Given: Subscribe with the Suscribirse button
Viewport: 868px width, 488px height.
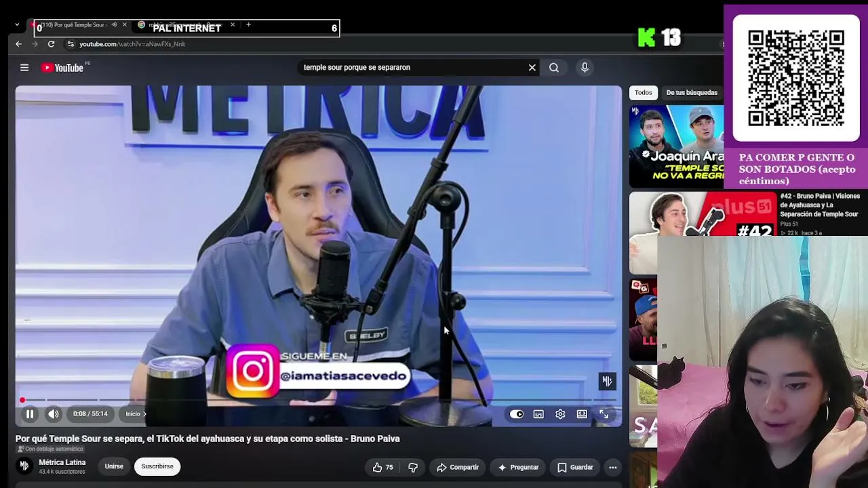Looking at the screenshot, I should 157,466.
